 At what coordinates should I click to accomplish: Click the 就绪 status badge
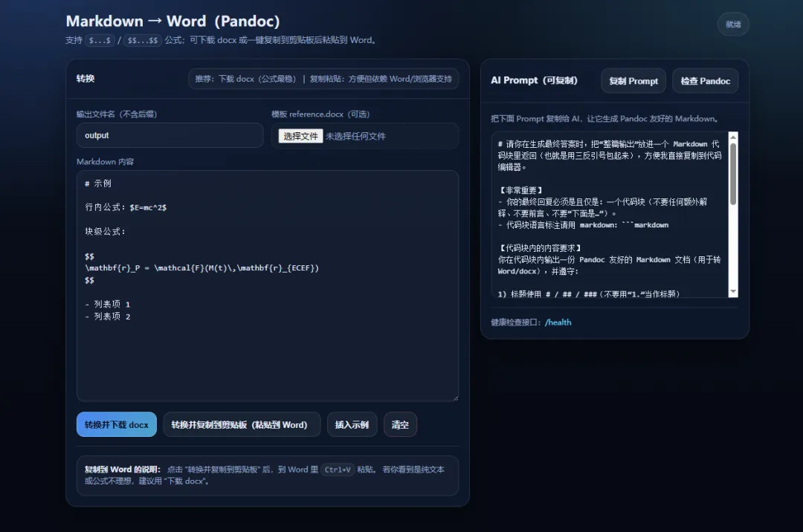(733, 24)
